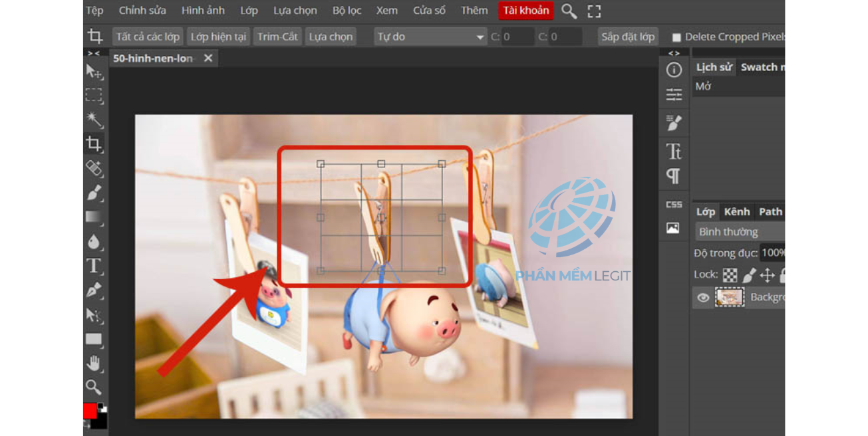The height and width of the screenshot is (436, 868).
Task: Click the Tài khoản account button
Action: 526,11
